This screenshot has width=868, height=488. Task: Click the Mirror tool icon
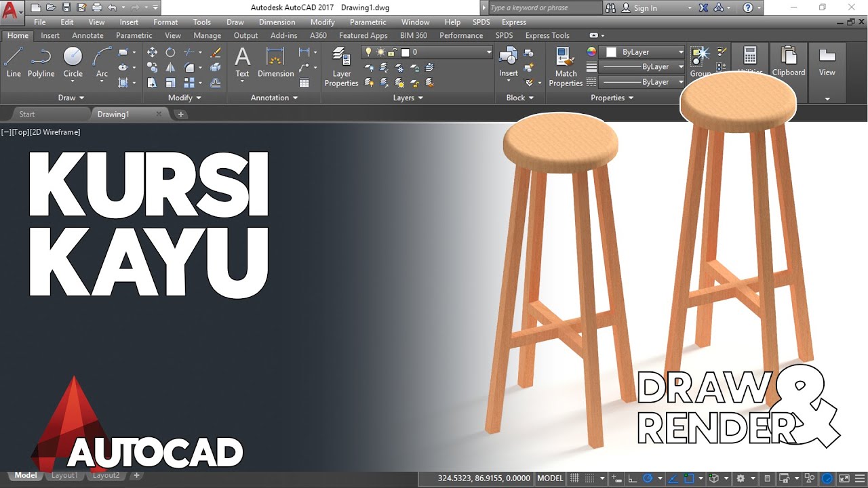click(x=170, y=67)
